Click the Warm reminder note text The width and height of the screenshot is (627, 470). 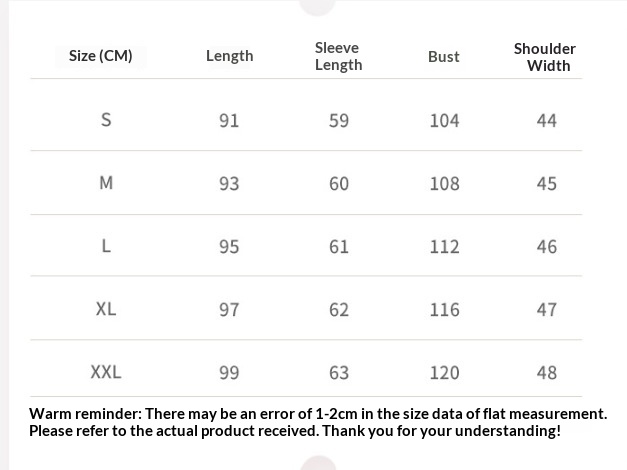tap(318, 422)
